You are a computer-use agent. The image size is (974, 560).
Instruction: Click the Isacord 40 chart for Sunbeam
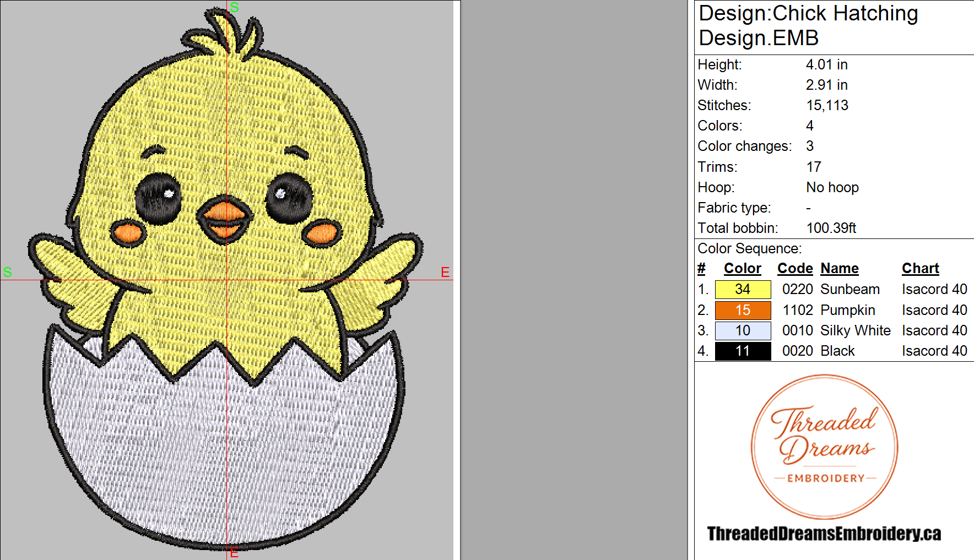(934, 290)
